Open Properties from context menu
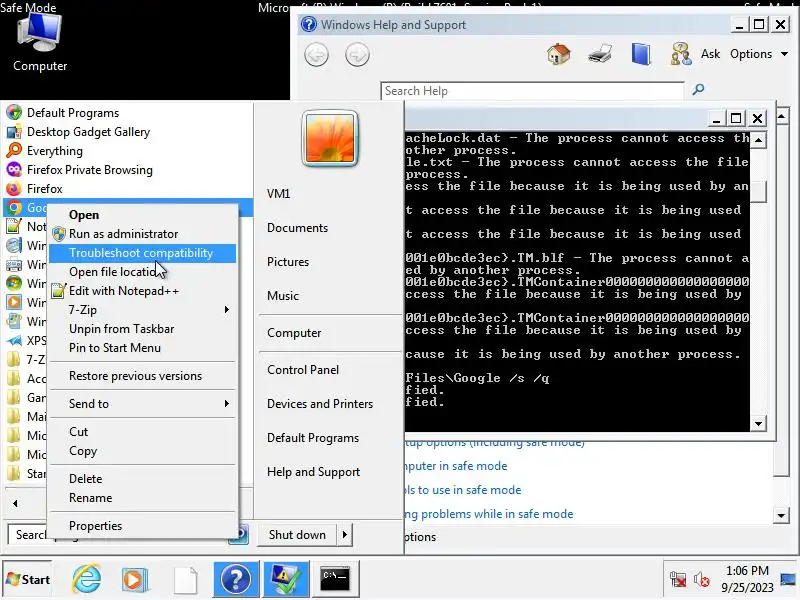This screenshot has width=800, height=600. pyautogui.click(x=143, y=526)
